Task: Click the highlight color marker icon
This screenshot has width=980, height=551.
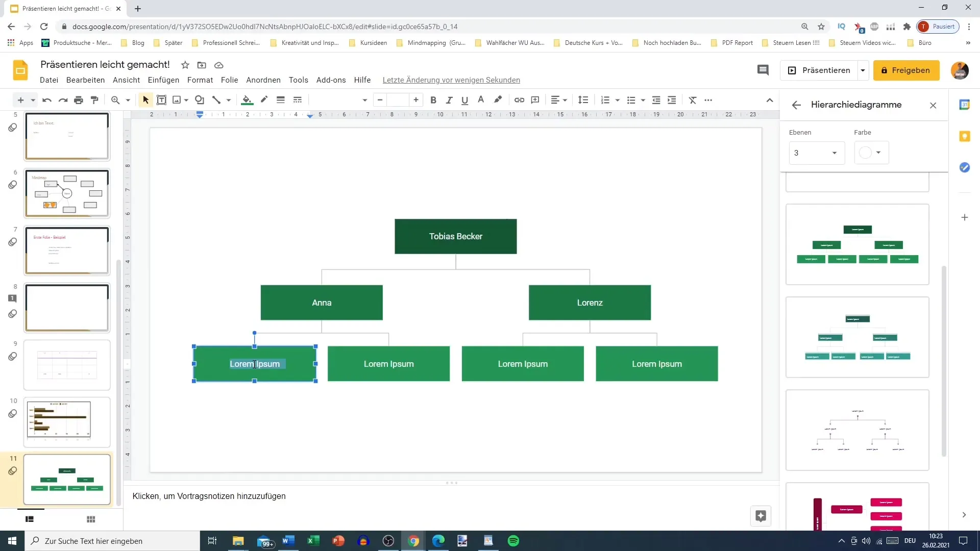Action: [498, 100]
